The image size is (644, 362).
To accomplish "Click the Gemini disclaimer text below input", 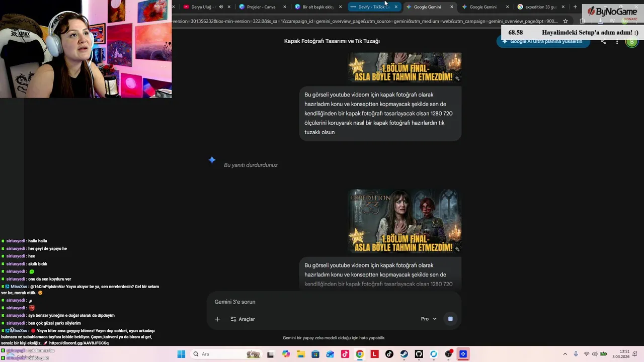I will (334, 338).
